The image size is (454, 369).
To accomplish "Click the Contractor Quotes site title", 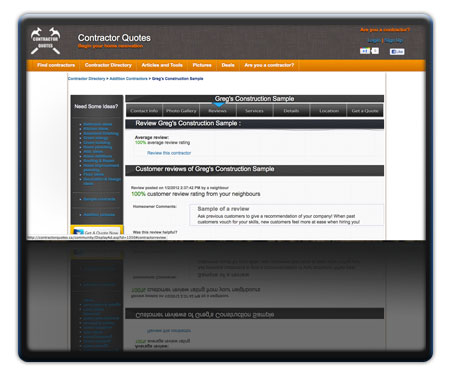I will 114,38.
